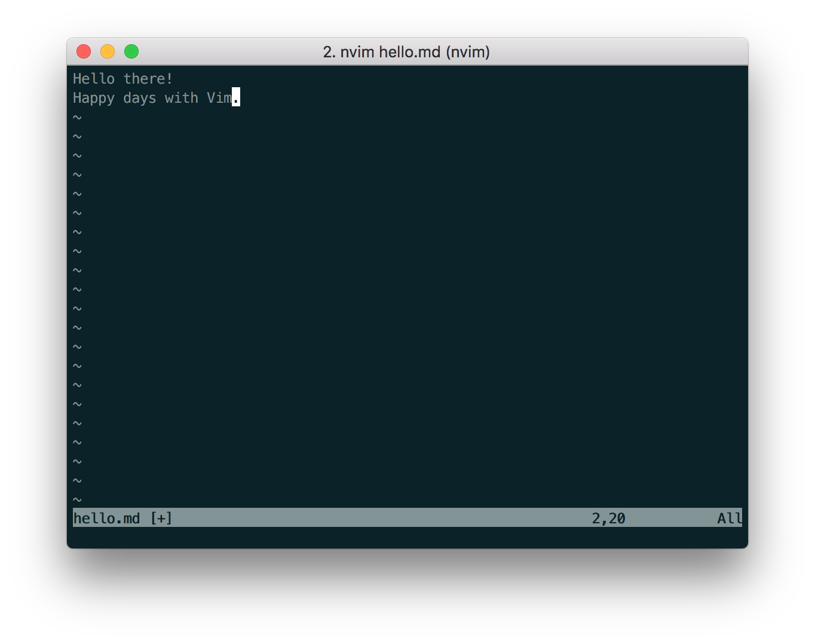Viewport: 815px width, 644px height.
Task: Close the nvim terminal window
Action: 84,51
